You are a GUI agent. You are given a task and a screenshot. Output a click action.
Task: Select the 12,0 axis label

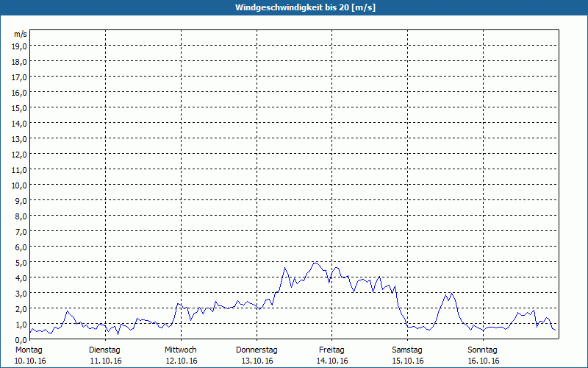point(19,155)
